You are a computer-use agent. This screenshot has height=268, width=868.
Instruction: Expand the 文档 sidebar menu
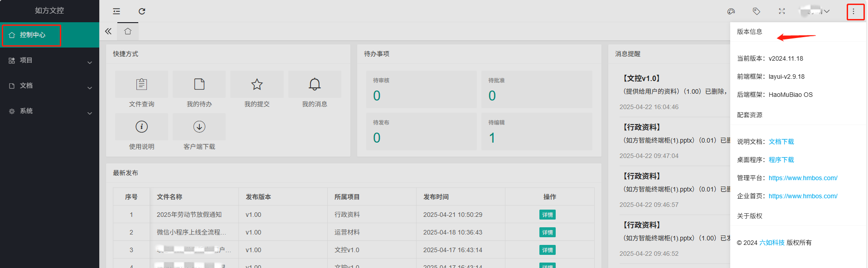[x=49, y=86]
